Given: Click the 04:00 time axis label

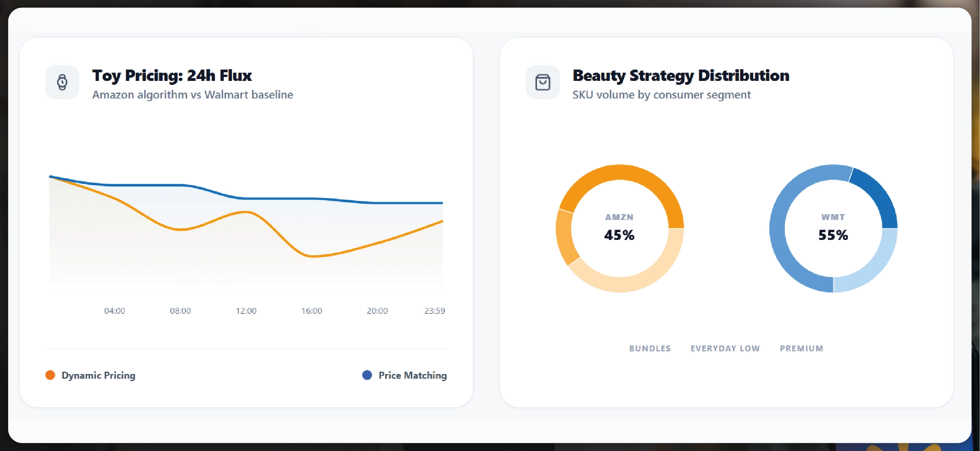Looking at the screenshot, I should coord(115,311).
